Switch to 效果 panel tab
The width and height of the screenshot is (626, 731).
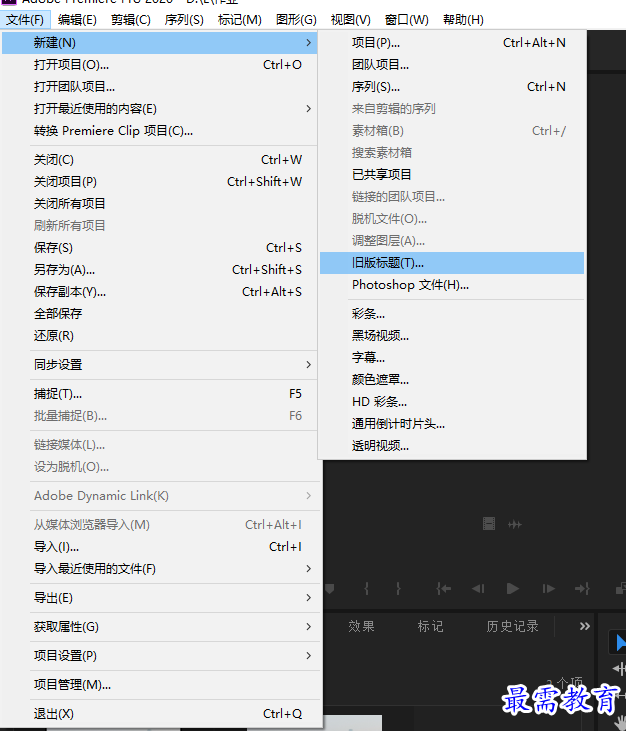pos(361,626)
